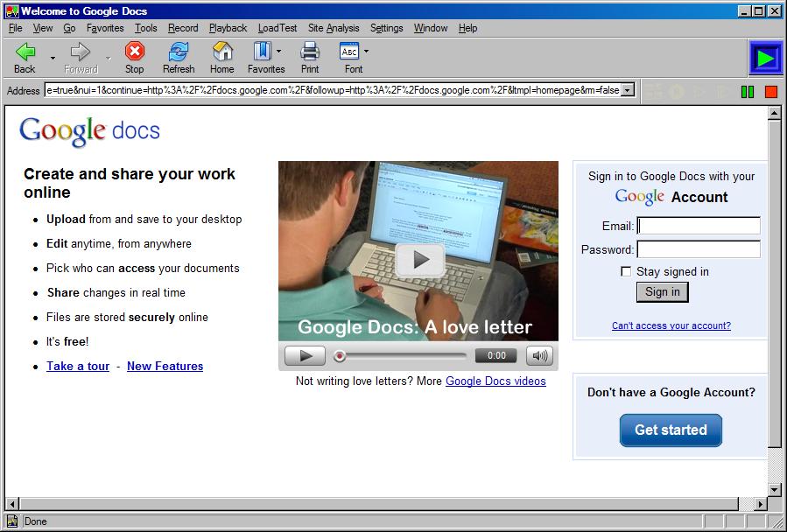This screenshot has height=532, width=787.
Task: Open the Window menu
Action: coord(431,28)
